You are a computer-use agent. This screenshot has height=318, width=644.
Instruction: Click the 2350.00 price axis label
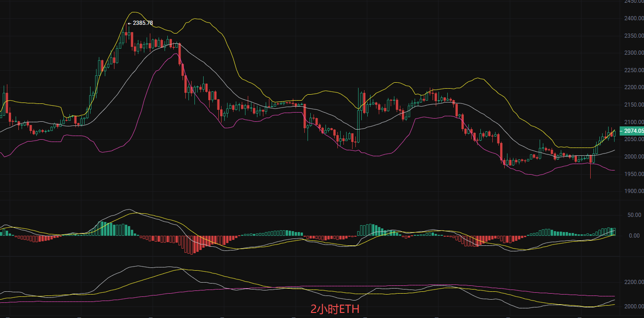[633, 36]
